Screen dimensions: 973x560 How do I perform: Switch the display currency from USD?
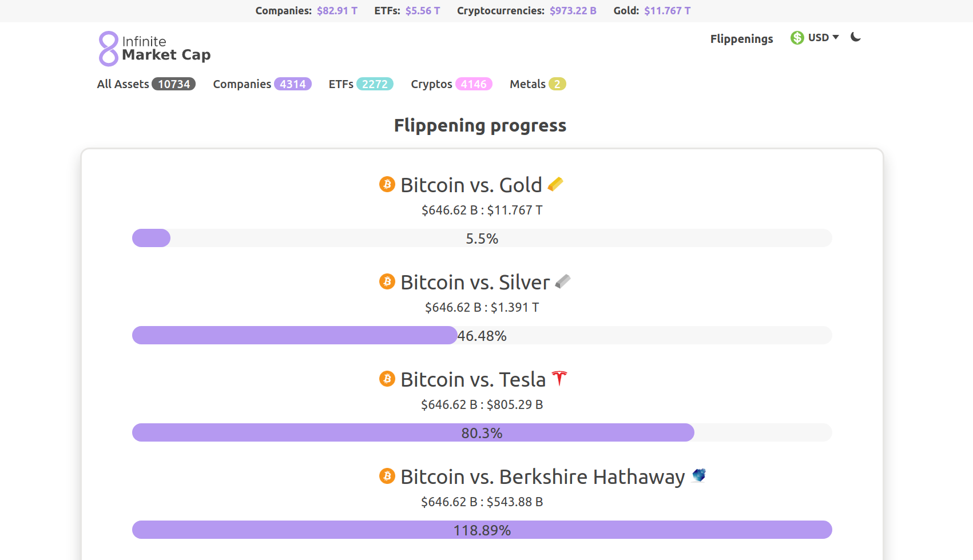(818, 37)
